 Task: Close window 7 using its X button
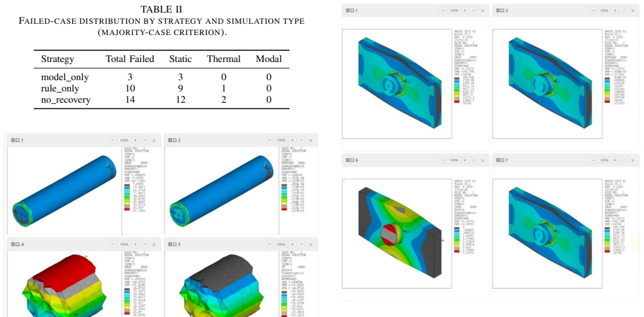[x=633, y=160]
